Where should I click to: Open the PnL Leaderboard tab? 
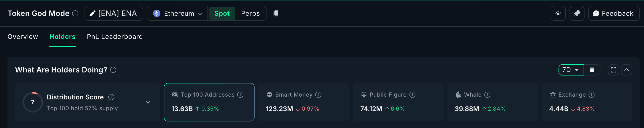[115, 37]
